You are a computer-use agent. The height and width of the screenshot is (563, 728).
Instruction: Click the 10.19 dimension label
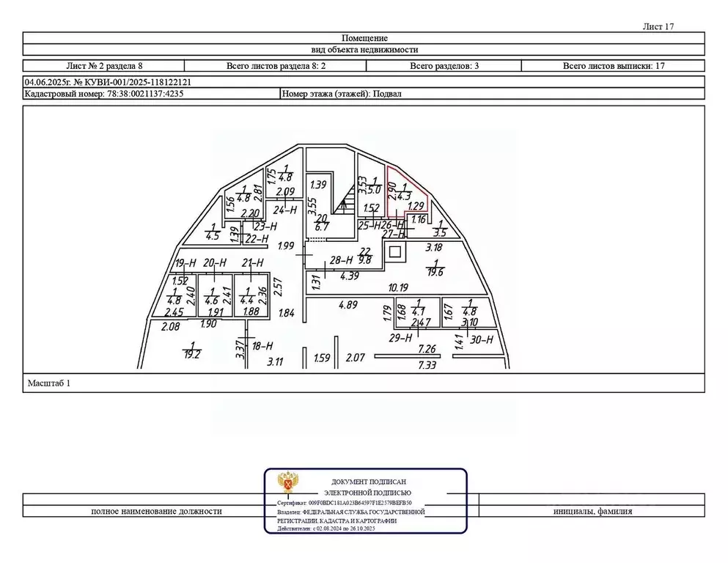click(x=399, y=287)
